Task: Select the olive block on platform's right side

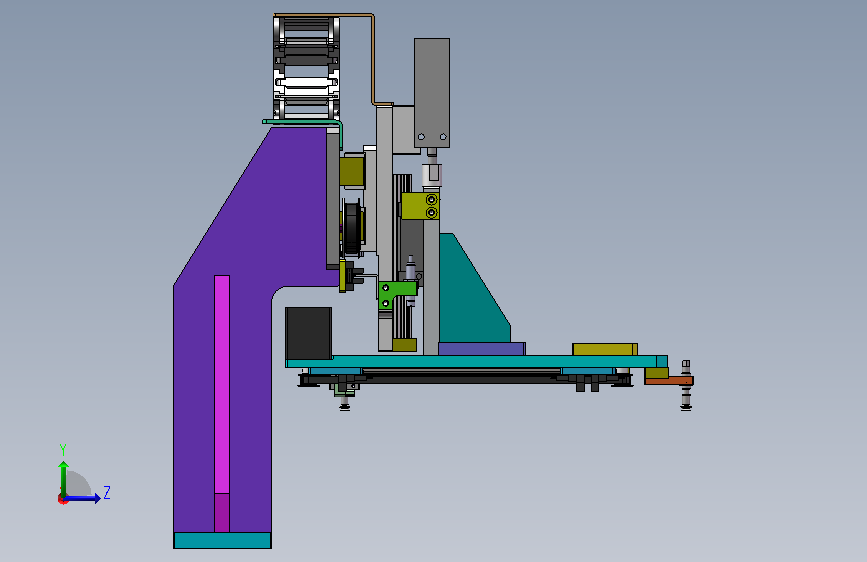Action: 605,350
